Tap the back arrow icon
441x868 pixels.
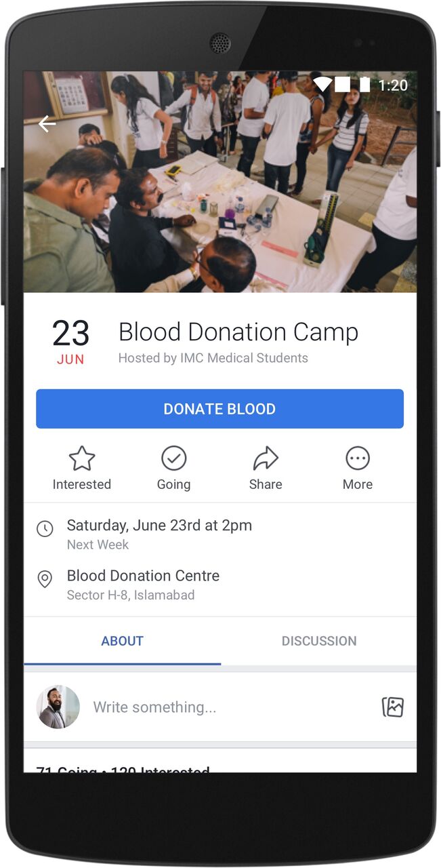click(x=47, y=124)
